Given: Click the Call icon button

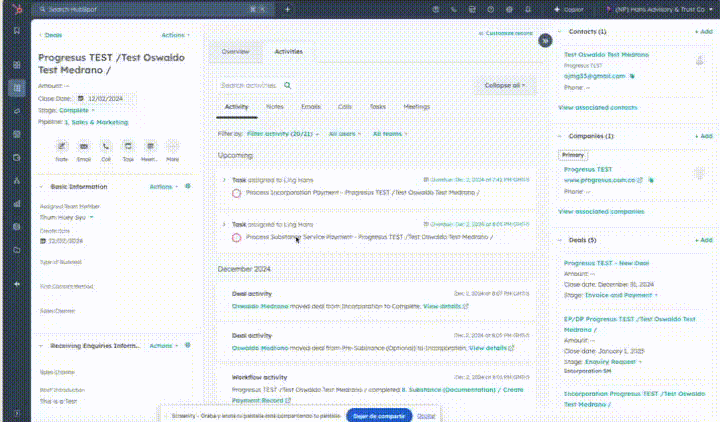Looking at the screenshot, I should coord(105,146).
